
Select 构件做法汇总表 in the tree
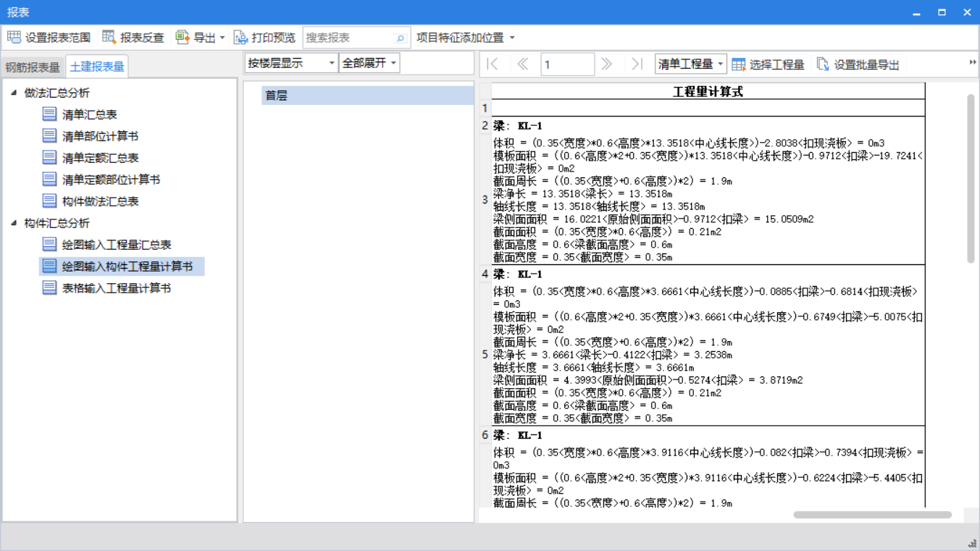(100, 201)
